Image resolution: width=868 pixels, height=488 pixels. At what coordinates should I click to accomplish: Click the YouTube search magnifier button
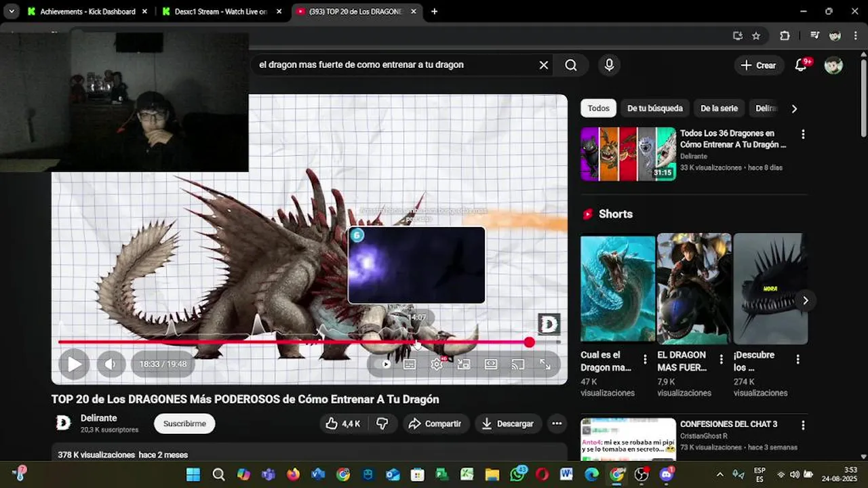click(571, 65)
